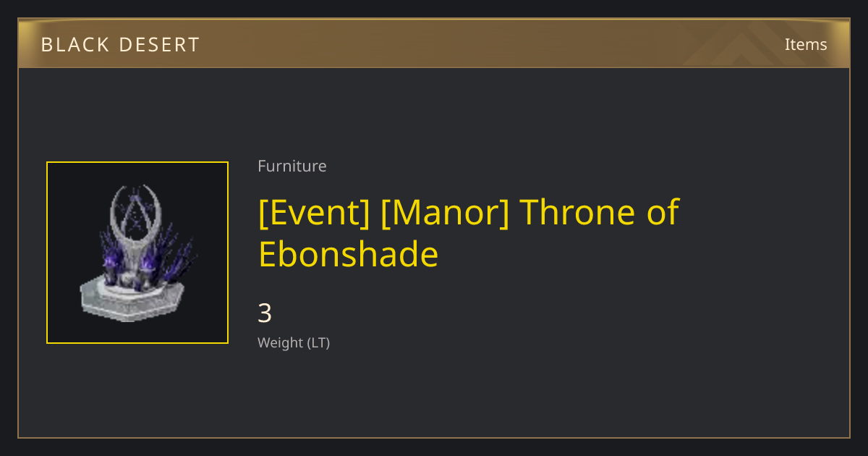Screen dimensions: 868x456
Task: Click the yellow border of the item thumbnail
Action: 137,162
